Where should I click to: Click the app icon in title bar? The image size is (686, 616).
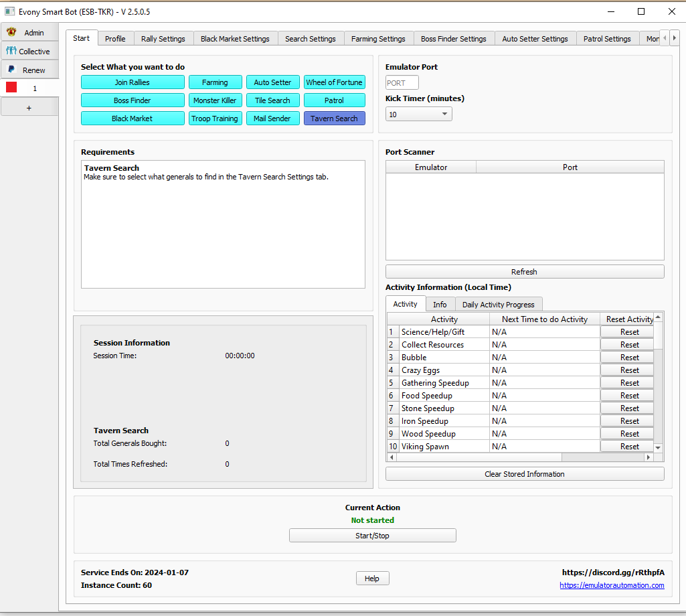point(9,11)
